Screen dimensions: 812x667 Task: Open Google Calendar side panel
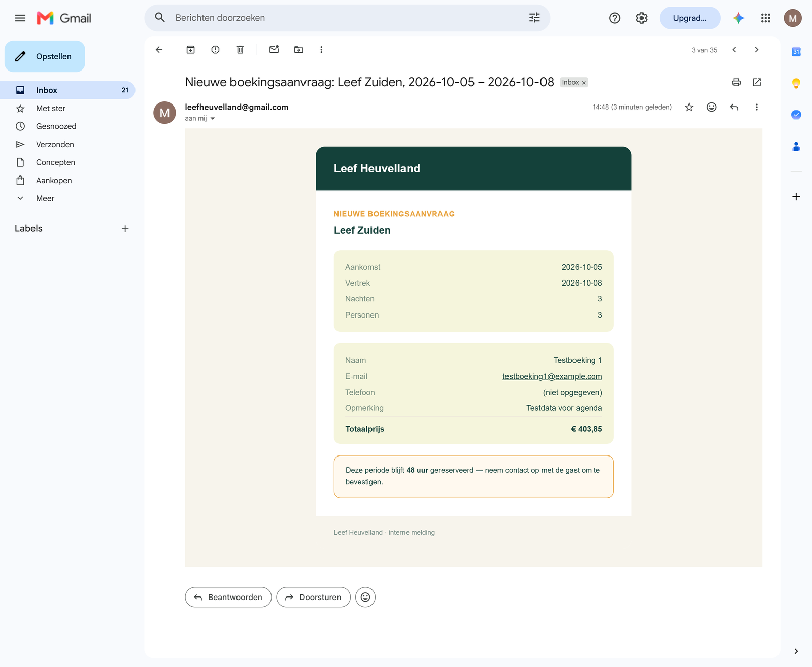click(x=796, y=52)
